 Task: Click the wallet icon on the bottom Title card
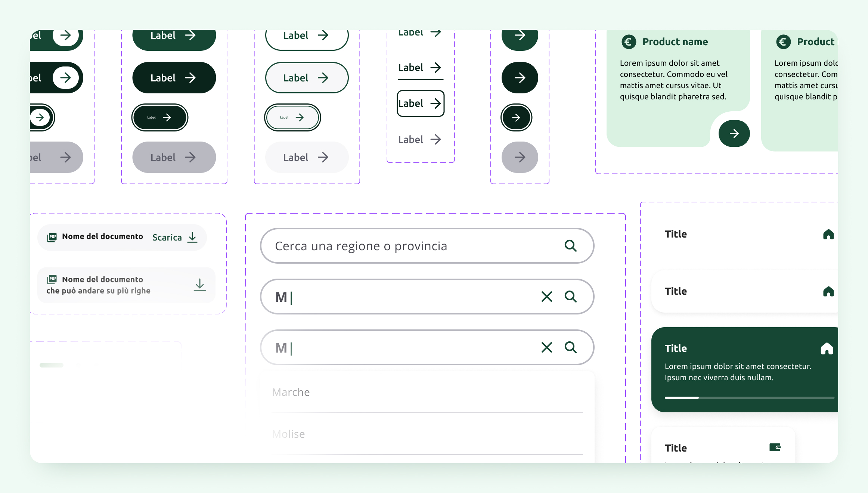click(775, 447)
